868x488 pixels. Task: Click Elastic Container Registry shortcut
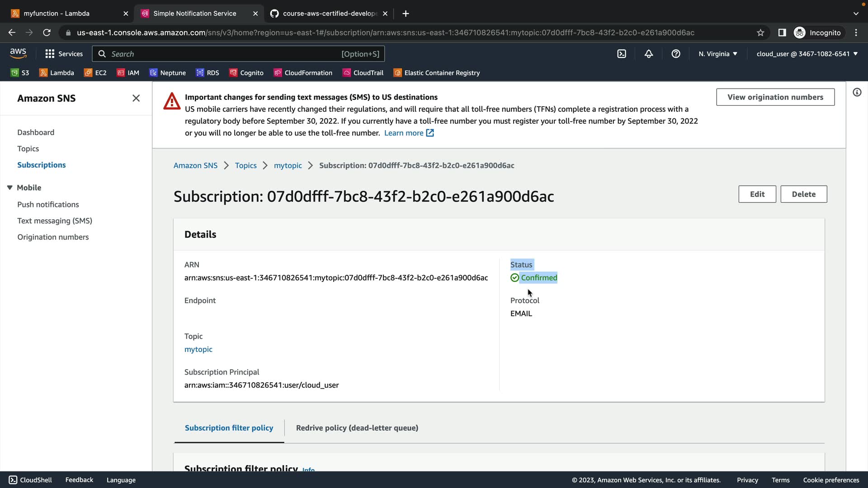pyautogui.click(x=437, y=73)
